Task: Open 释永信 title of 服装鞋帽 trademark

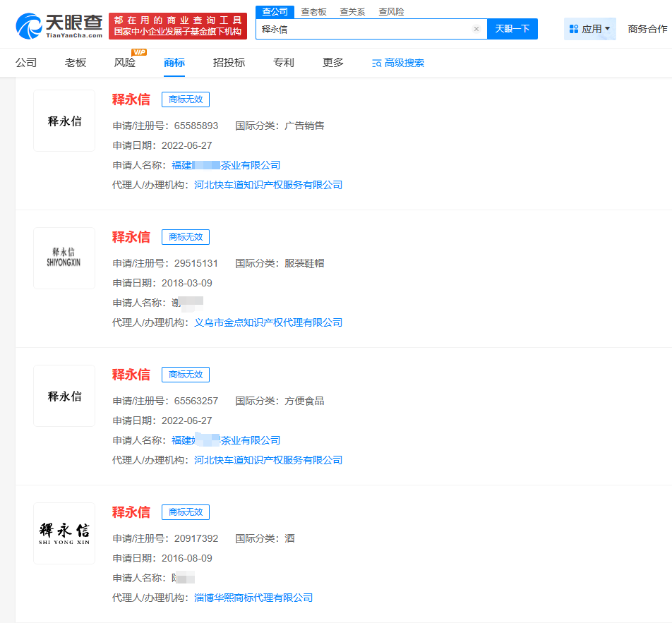Action: [x=131, y=237]
